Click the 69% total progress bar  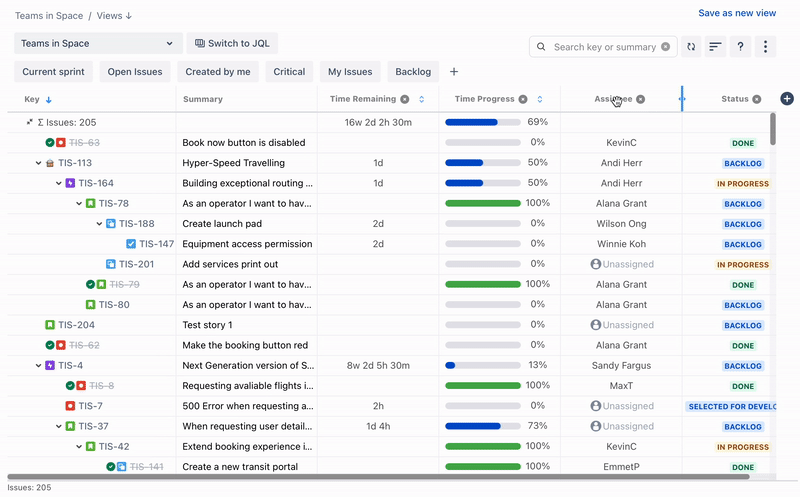tap(483, 122)
